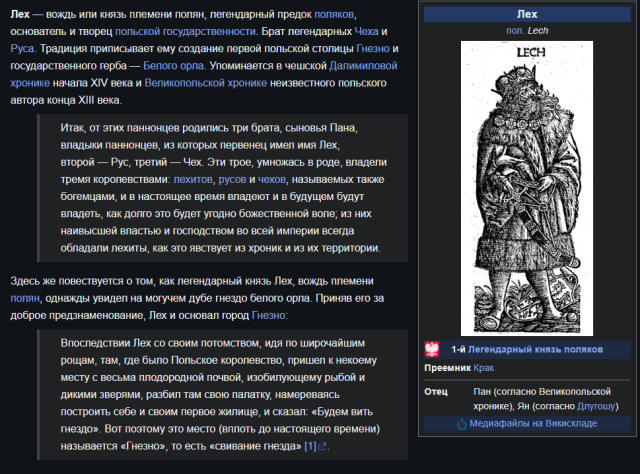The image size is (640, 474).
Task: Open the полян link in the paragraph
Action: tap(25, 298)
